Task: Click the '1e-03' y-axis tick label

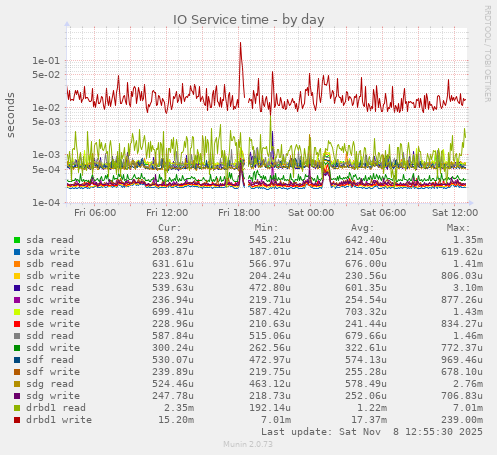Action: click(x=46, y=155)
